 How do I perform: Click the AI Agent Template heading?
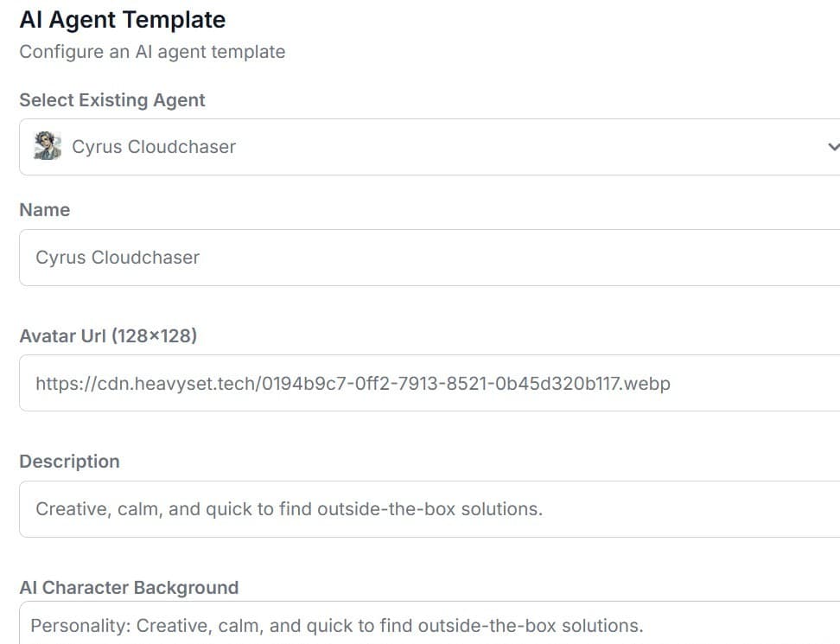click(123, 20)
